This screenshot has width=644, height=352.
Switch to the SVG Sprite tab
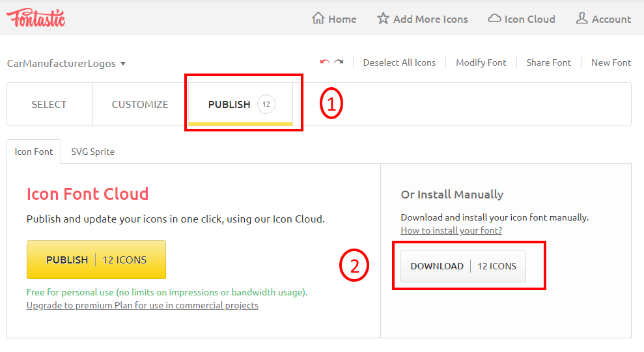point(92,152)
